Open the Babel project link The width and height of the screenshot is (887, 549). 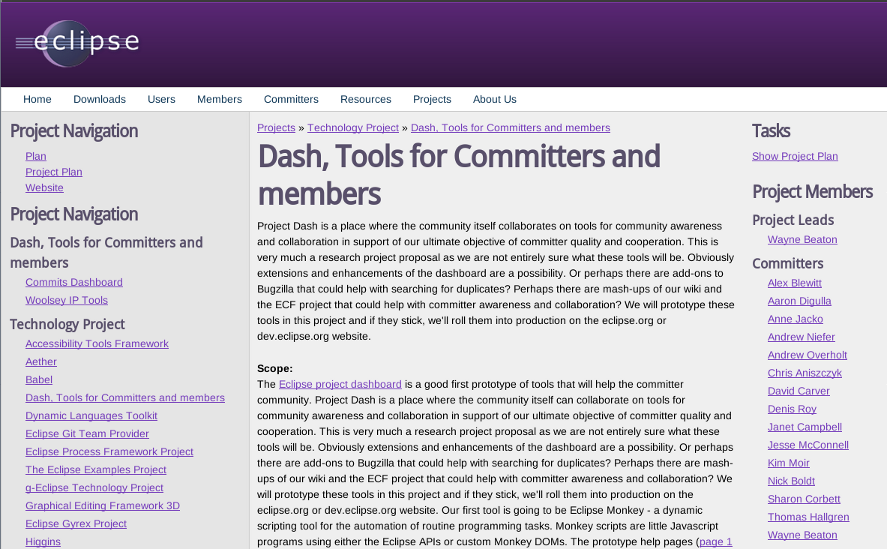pos(38,380)
